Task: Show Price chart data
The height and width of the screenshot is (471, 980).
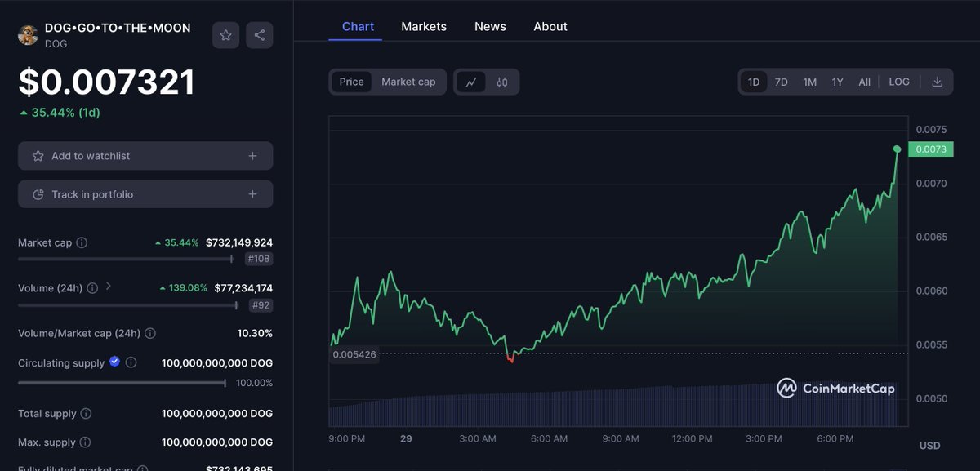Action: (x=352, y=82)
